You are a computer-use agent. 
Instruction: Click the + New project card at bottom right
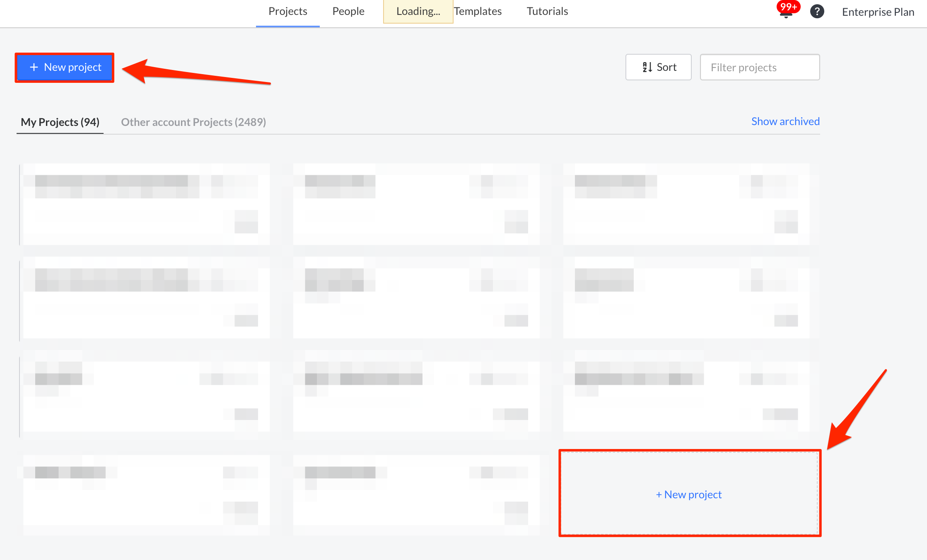point(689,494)
